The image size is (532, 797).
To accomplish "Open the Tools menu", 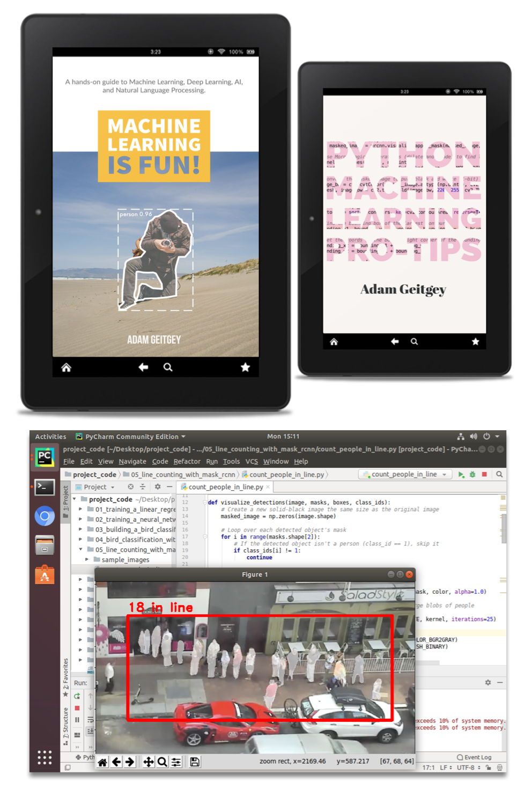I will tap(231, 461).
